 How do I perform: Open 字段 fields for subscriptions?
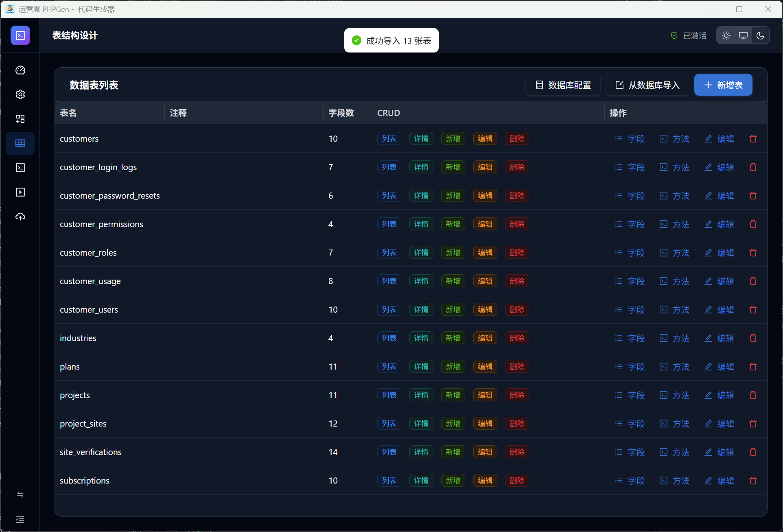630,481
